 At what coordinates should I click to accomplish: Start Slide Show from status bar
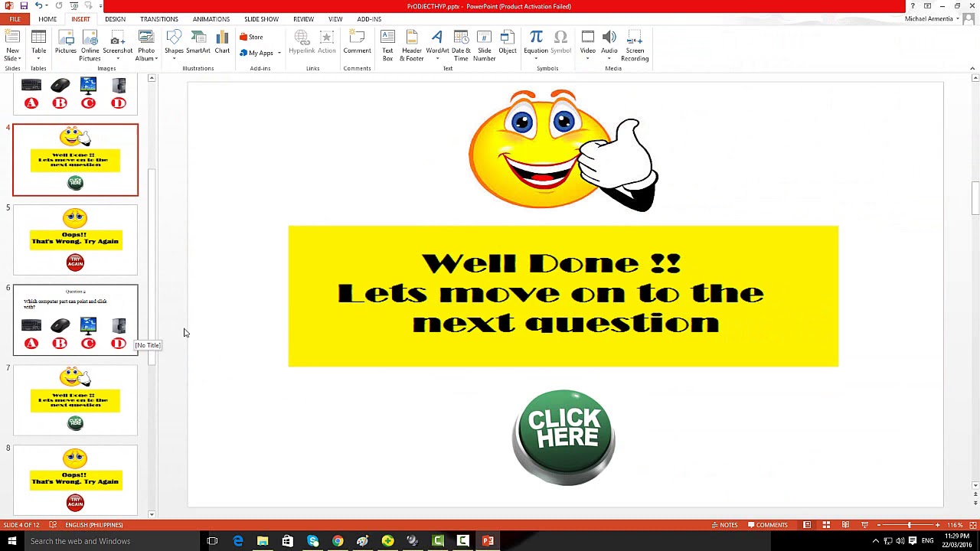[x=864, y=525]
